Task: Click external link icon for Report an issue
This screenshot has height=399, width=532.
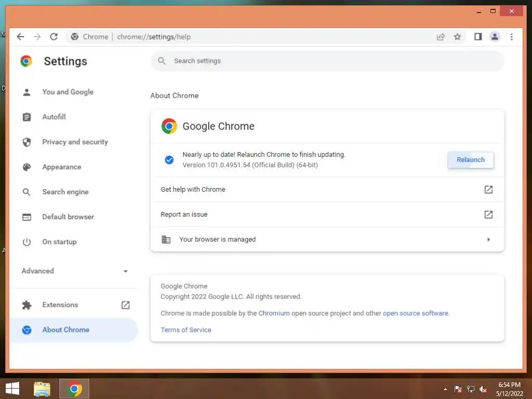Action: click(x=488, y=215)
